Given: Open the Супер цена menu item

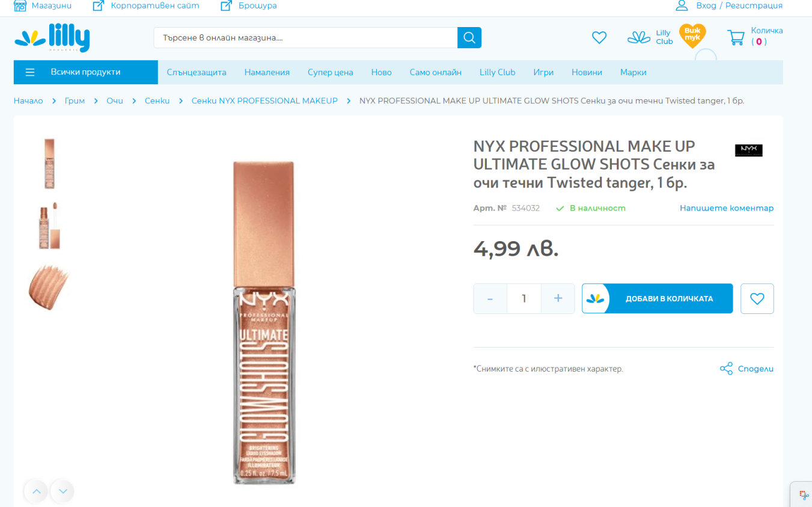Looking at the screenshot, I should tap(331, 72).
